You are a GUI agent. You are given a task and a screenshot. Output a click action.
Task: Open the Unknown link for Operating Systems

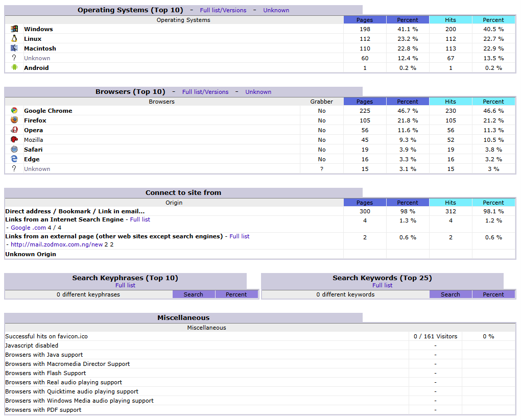tap(276, 10)
